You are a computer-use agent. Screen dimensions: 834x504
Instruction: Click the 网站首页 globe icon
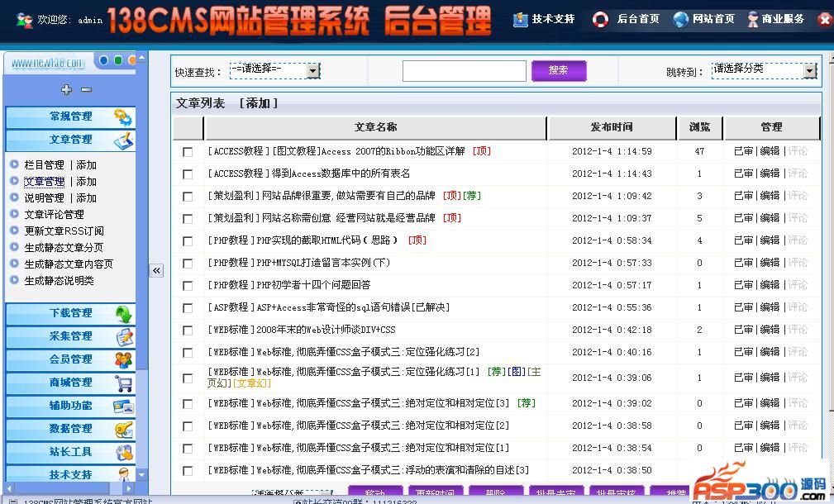click(680, 20)
